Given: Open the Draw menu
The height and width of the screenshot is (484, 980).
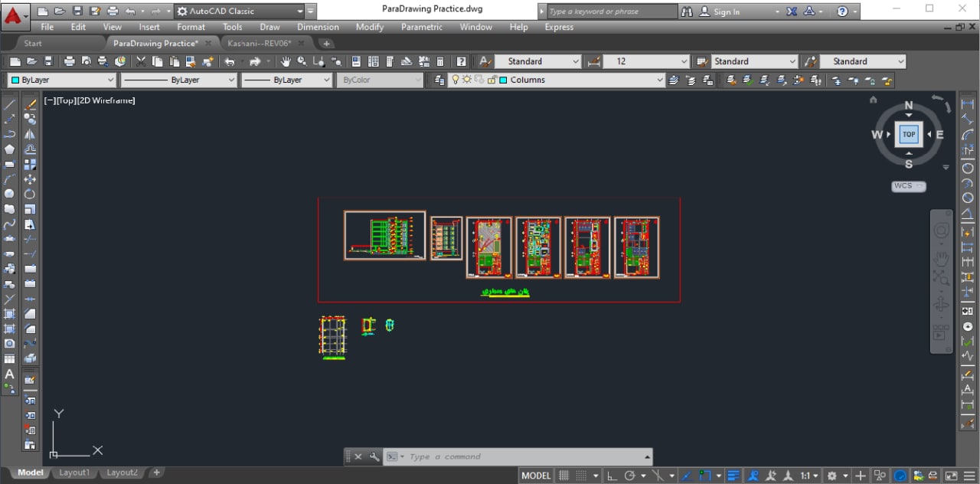Looking at the screenshot, I should pos(269,27).
